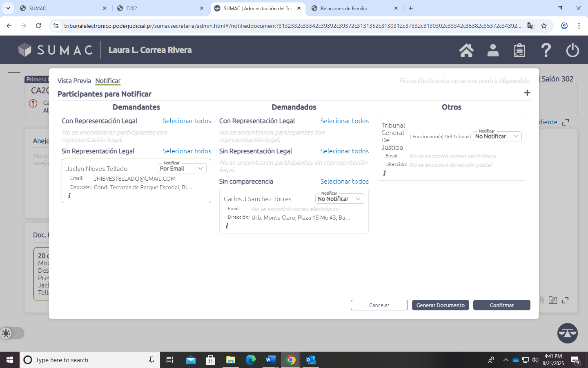
Task: Click the power logout icon
Action: tap(572, 50)
